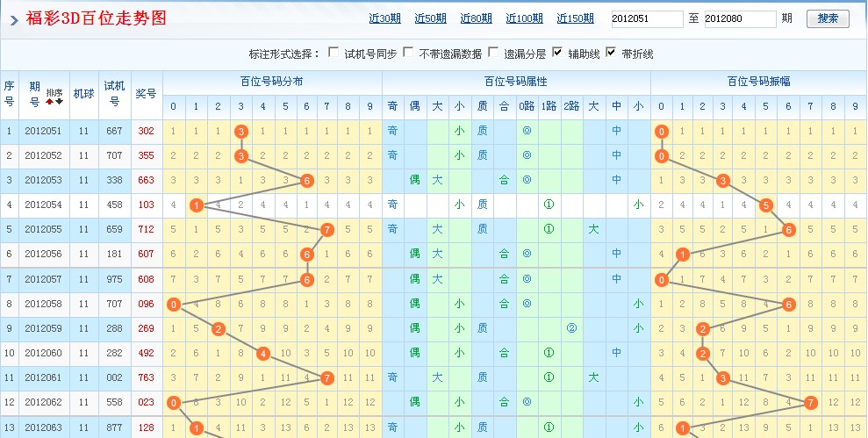
Task: Click the 0路 column header
Action: click(x=527, y=106)
